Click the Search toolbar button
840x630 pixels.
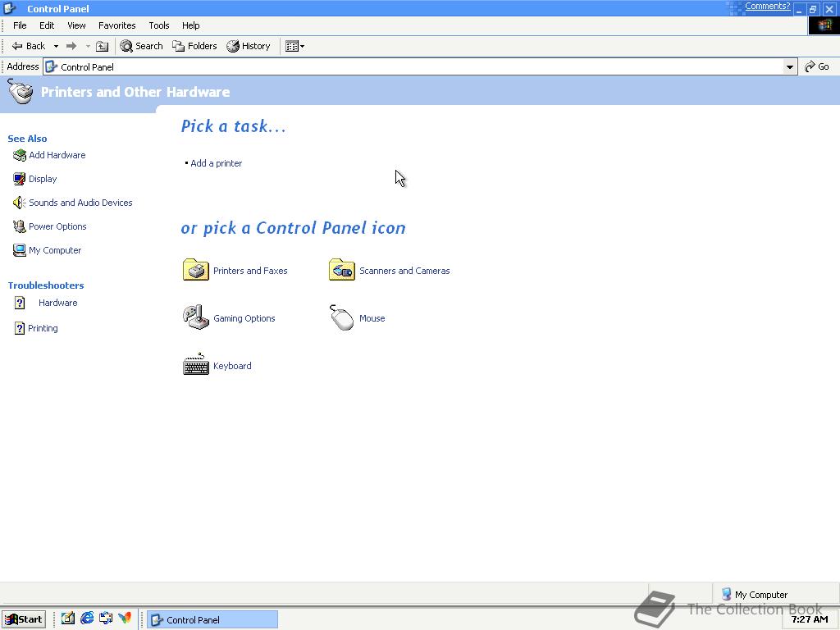(141, 46)
